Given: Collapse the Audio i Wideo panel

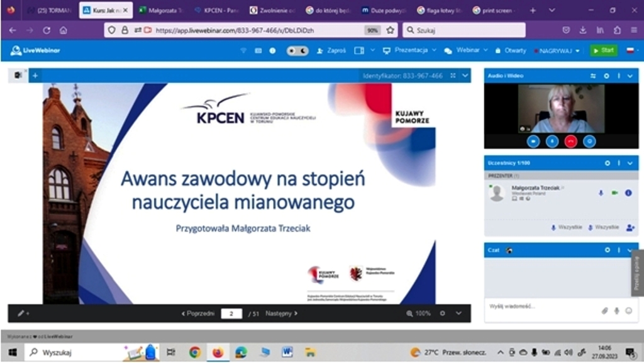Looking at the screenshot, I should point(630,76).
